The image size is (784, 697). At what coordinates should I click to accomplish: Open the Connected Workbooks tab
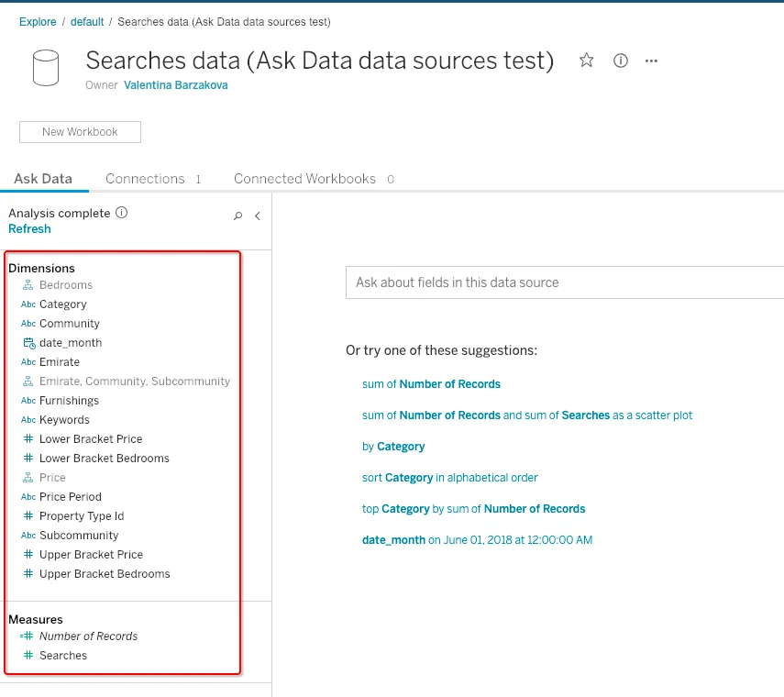[304, 179]
